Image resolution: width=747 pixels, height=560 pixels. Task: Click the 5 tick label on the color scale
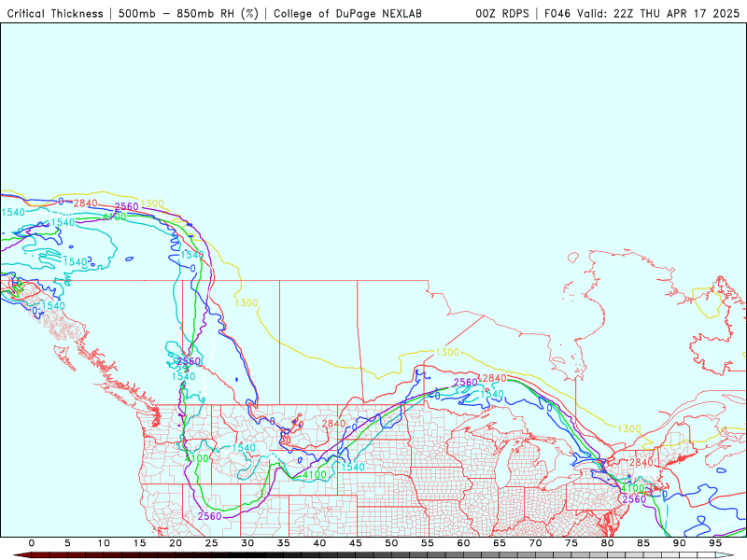click(x=67, y=543)
